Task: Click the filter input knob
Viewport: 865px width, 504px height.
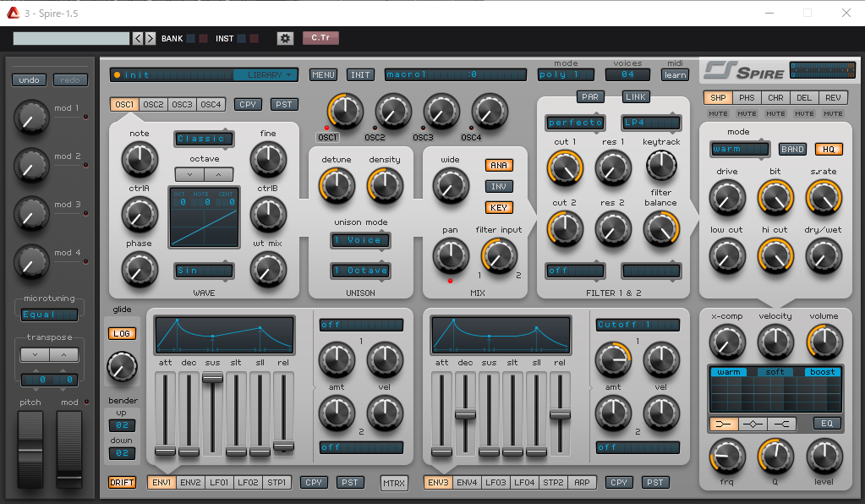Action: tap(499, 256)
